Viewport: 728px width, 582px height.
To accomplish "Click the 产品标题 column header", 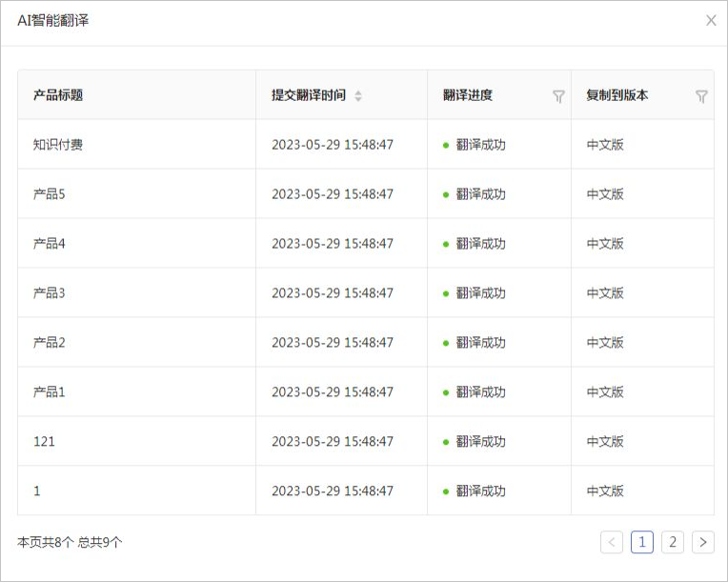I will (58, 95).
